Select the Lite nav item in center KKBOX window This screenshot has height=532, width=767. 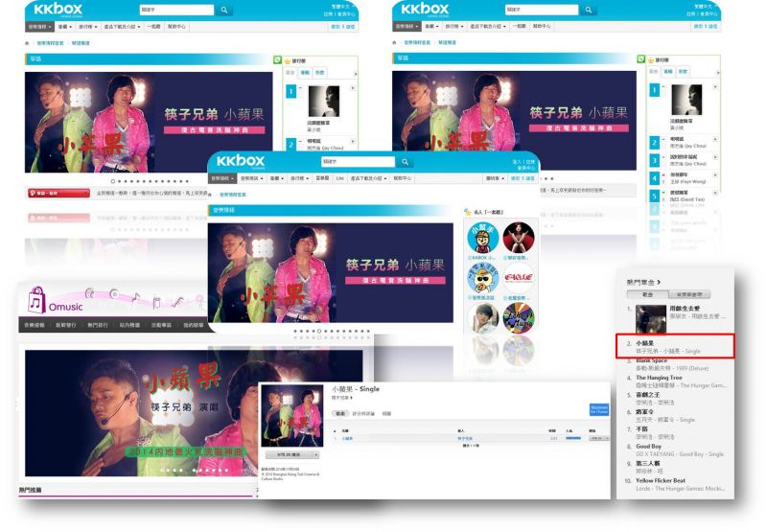340,178
